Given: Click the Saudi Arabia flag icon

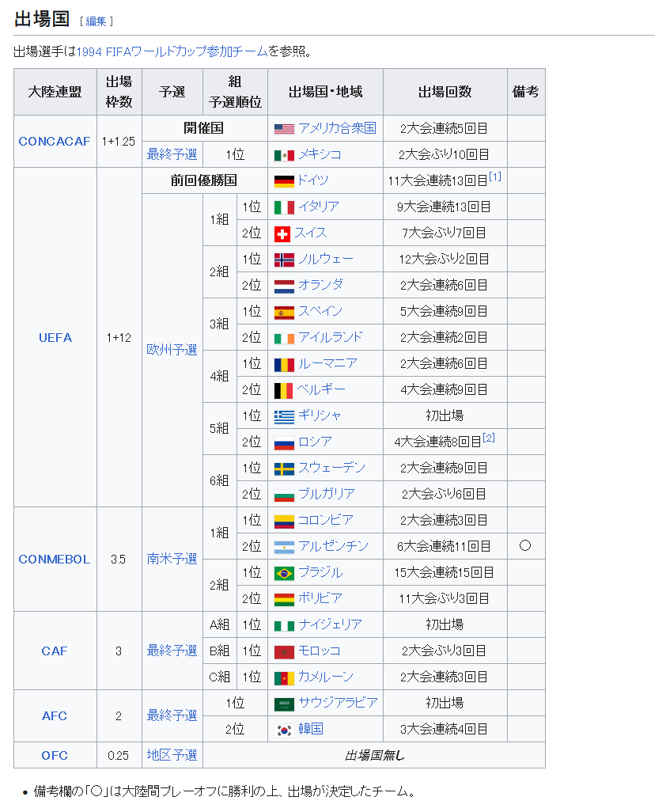Looking at the screenshot, I should pyautogui.click(x=284, y=704).
